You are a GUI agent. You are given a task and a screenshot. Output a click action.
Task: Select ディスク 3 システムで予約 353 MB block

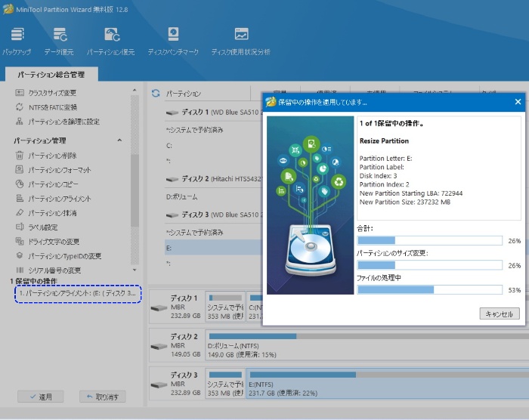click(225, 384)
